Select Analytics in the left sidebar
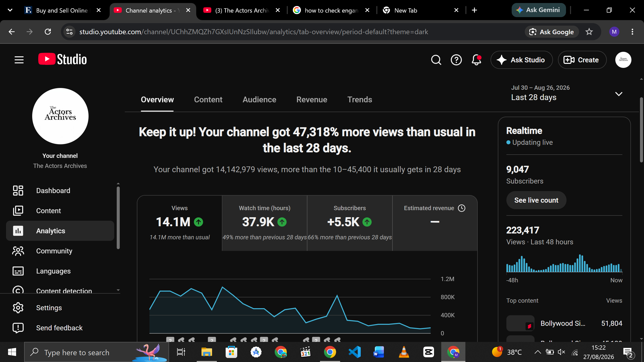644x362 pixels. (60, 231)
